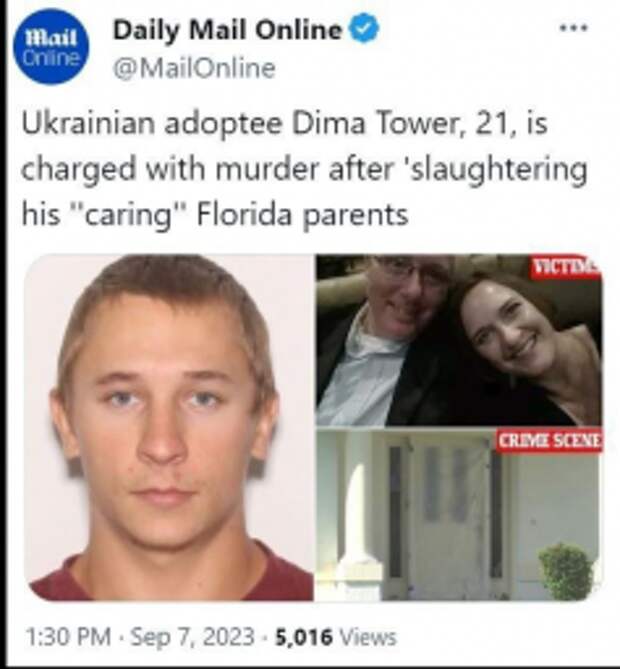Open the smiling couple photo

click(459, 340)
